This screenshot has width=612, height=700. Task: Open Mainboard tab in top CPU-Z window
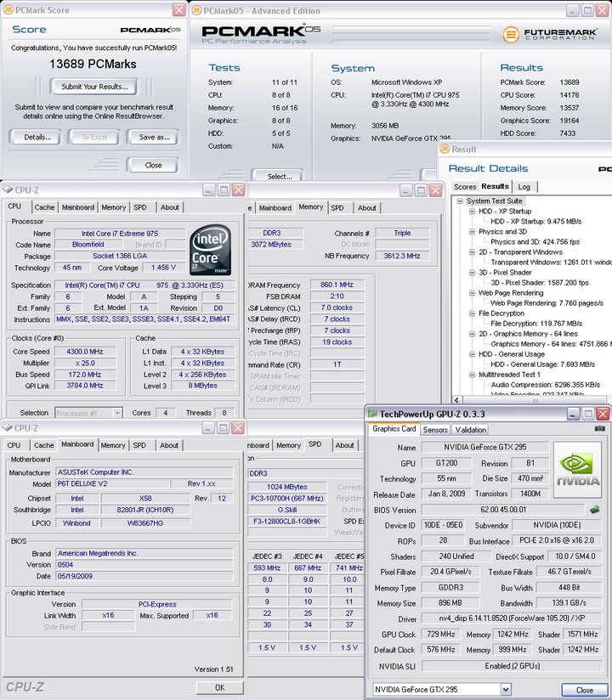[x=78, y=207]
